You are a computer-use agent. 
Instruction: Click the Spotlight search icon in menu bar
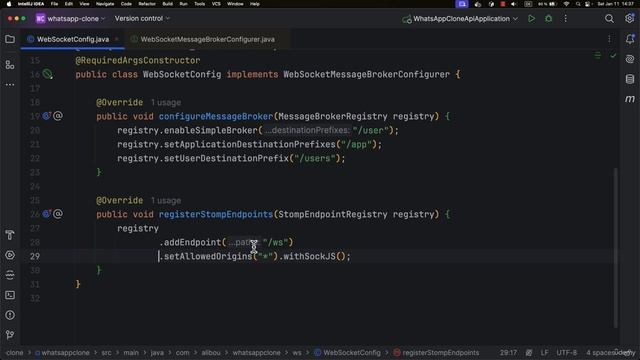[578, 4]
